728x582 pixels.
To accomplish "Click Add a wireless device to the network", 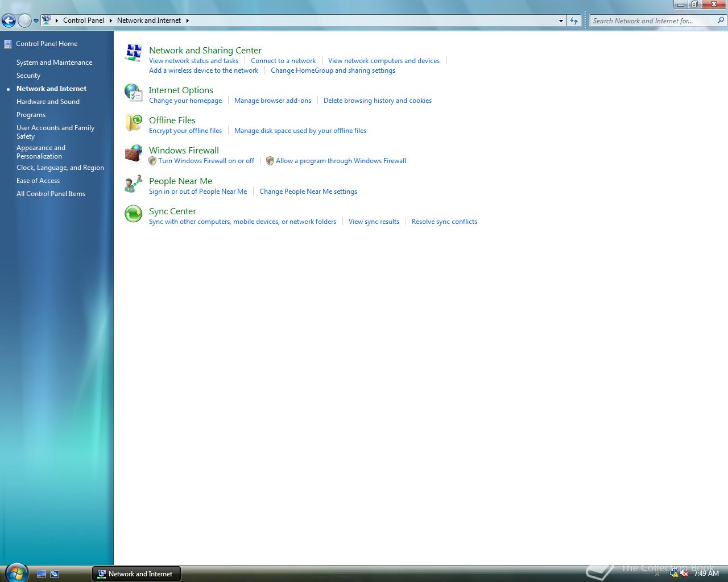I will (x=204, y=70).
